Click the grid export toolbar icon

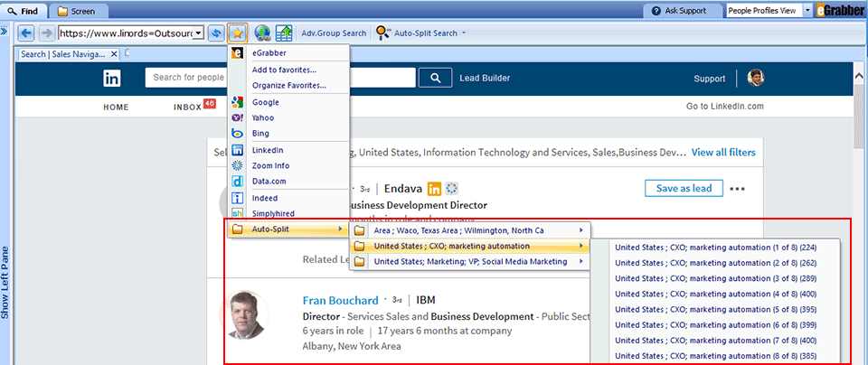coord(284,33)
